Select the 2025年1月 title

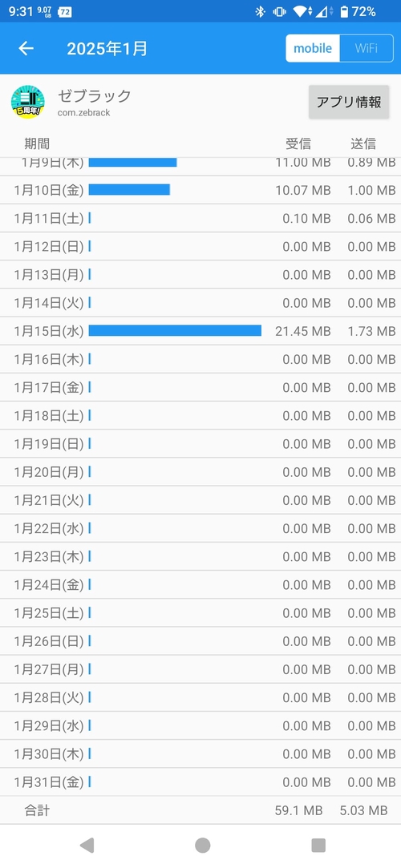click(107, 49)
